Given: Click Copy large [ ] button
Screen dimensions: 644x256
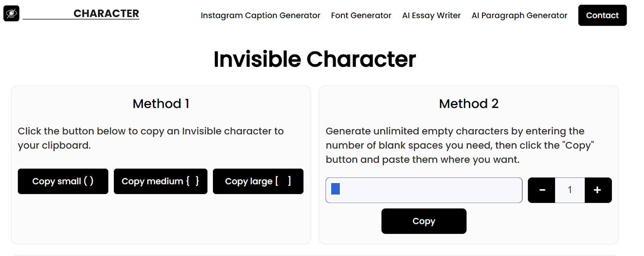Looking at the screenshot, I should click(x=258, y=182).
